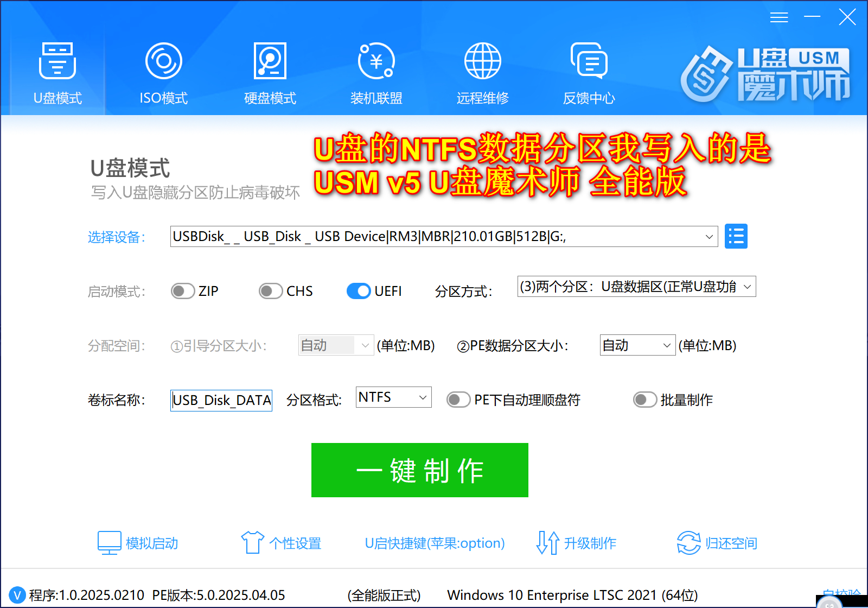Minimize the U盘魔术师 window
Screen dimensions: 868x608
click(812, 17)
